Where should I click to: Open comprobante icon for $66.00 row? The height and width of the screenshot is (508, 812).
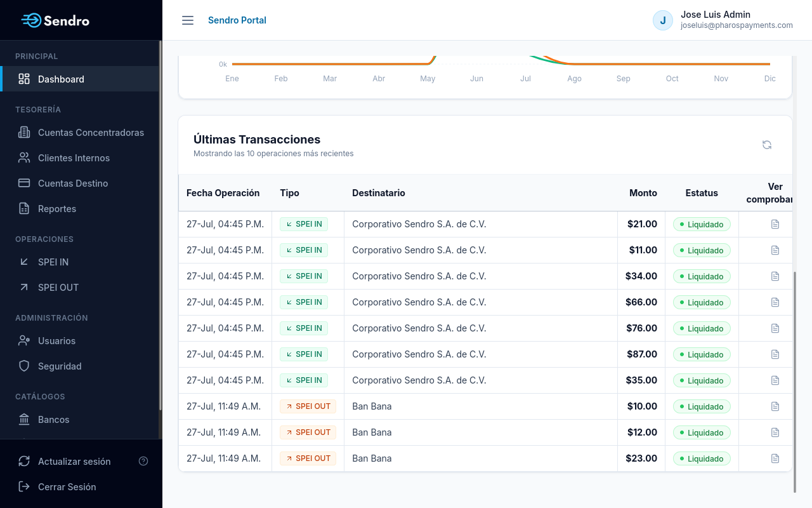point(775,302)
